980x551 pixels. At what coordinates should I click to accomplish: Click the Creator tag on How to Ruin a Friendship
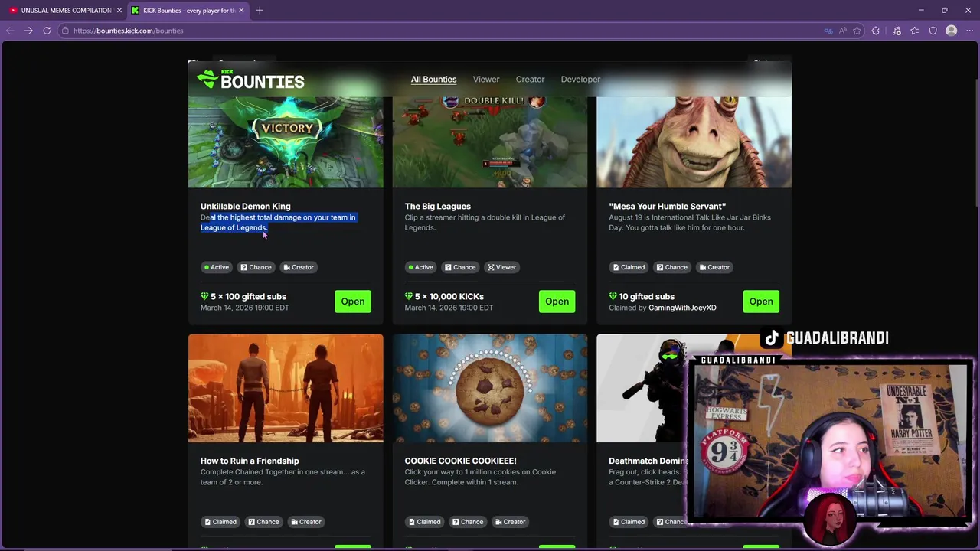click(306, 522)
